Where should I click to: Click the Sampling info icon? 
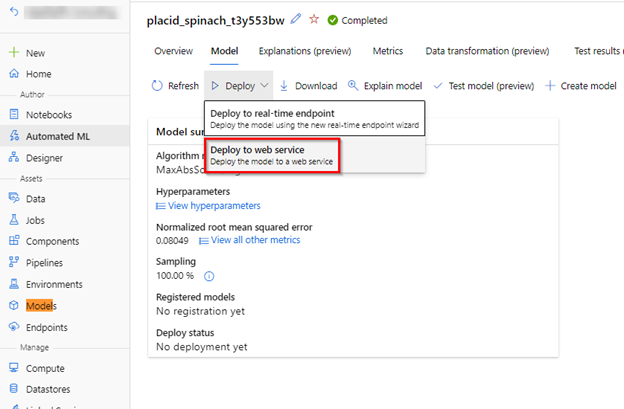click(x=209, y=275)
